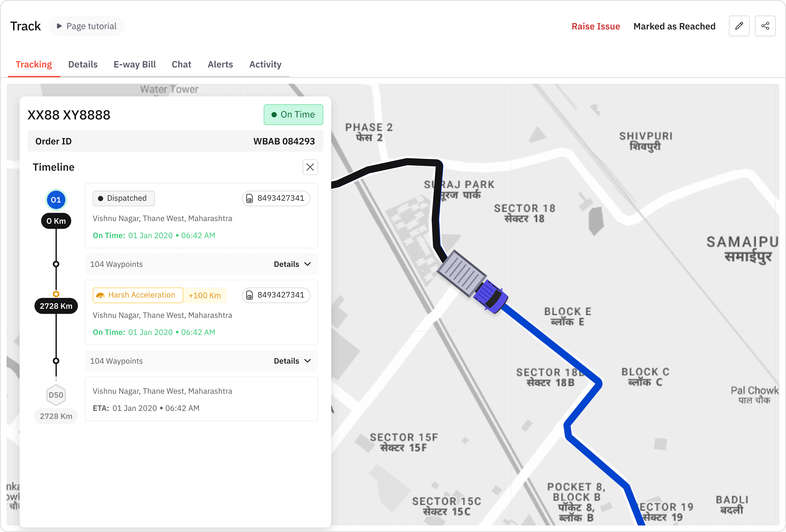Expand Details of second 104 Waypoints
786x532 pixels.
click(x=287, y=361)
